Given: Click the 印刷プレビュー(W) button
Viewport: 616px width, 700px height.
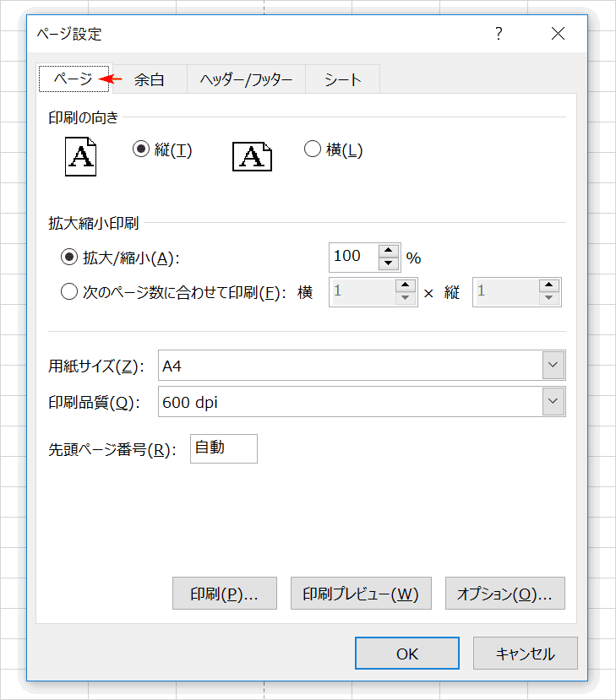Looking at the screenshot, I should (x=361, y=594).
